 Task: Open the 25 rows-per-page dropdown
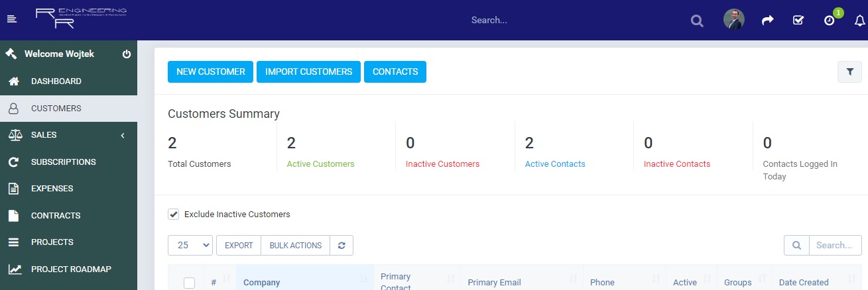(x=190, y=245)
